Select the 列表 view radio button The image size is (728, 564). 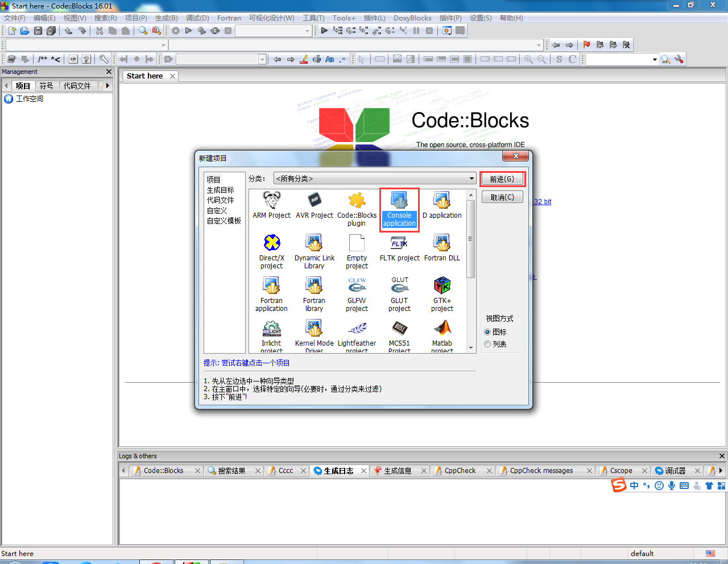(487, 344)
